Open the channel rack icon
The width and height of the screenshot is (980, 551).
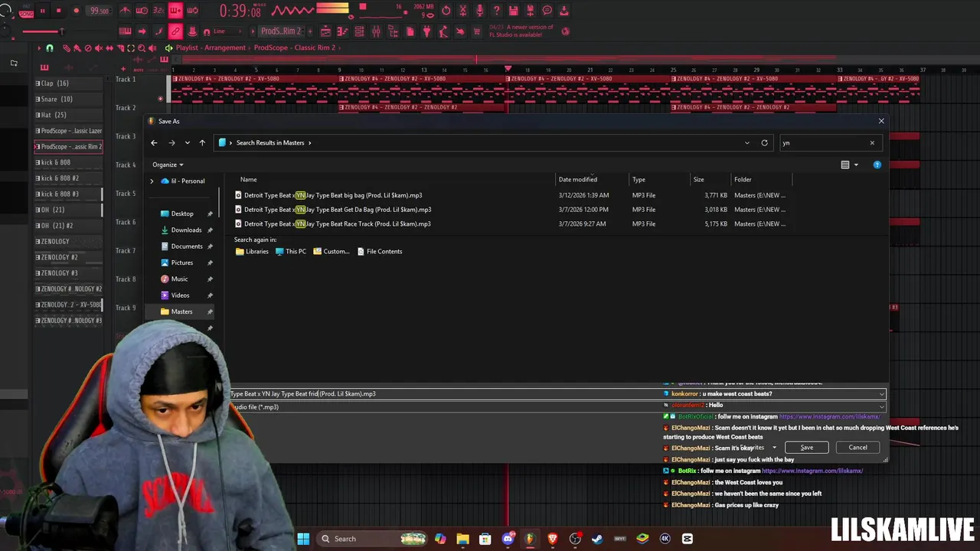pyautogui.click(x=359, y=31)
